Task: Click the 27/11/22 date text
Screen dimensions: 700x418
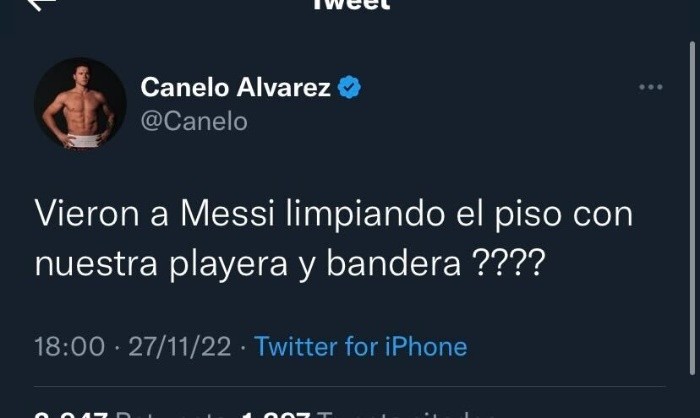Action: point(180,347)
